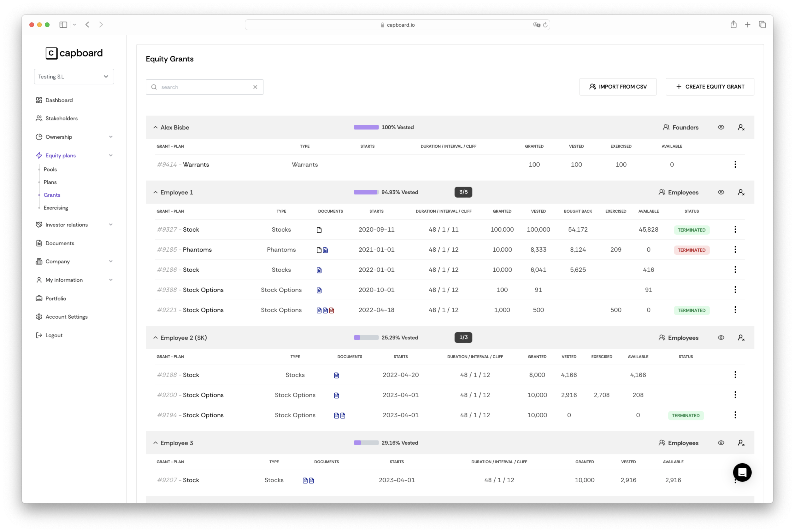Click the Stakeholders icon in the sidebar
This screenshot has width=795, height=532.
tap(39, 118)
